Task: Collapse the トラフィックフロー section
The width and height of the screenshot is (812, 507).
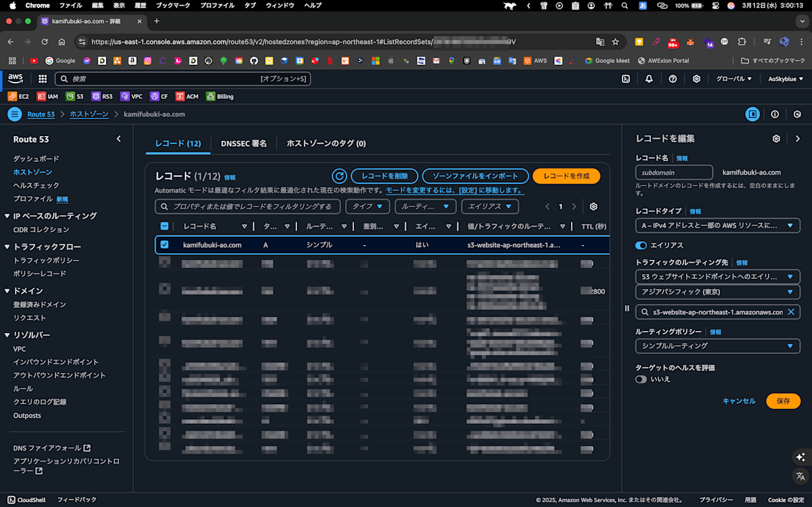Action: point(7,247)
